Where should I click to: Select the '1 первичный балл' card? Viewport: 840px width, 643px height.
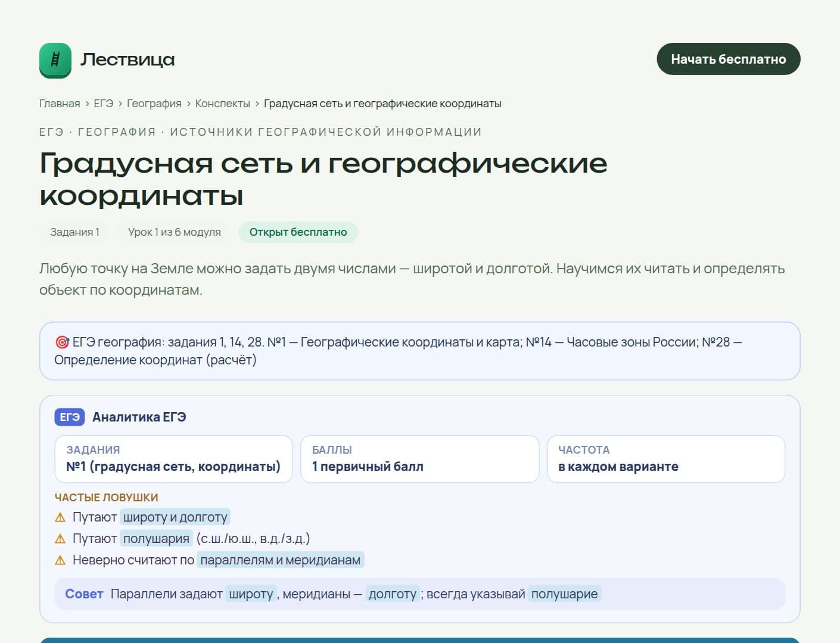click(x=420, y=459)
